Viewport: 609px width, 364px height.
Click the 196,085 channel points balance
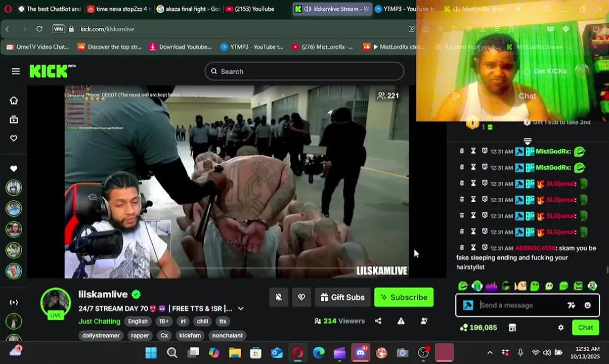click(x=478, y=328)
